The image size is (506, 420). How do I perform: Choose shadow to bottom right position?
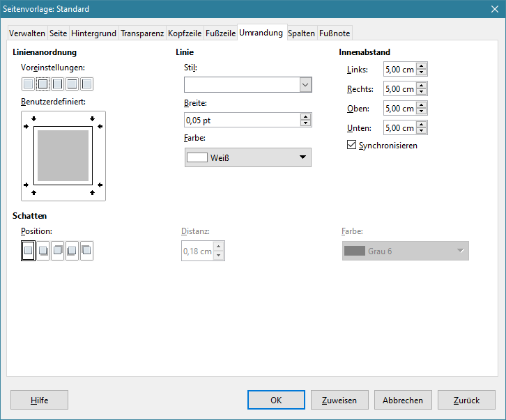pyautogui.click(x=43, y=251)
